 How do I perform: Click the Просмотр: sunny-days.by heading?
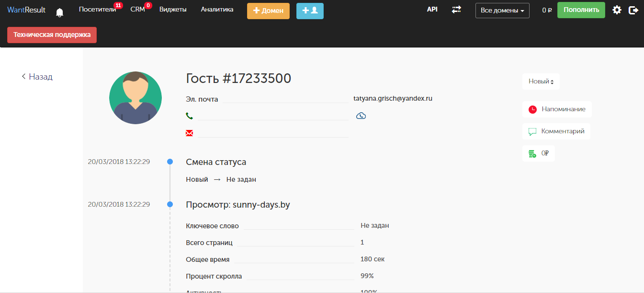[x=238, y=205]
